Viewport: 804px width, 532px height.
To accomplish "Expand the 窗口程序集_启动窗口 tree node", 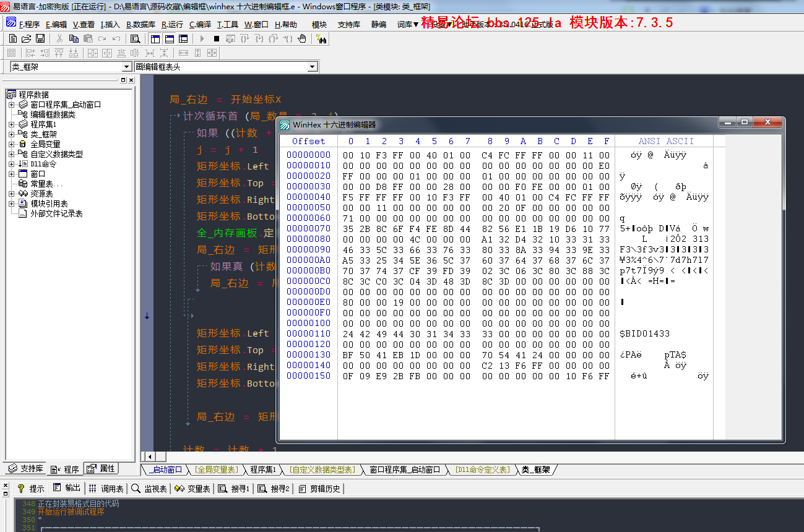I will (12, 105).
